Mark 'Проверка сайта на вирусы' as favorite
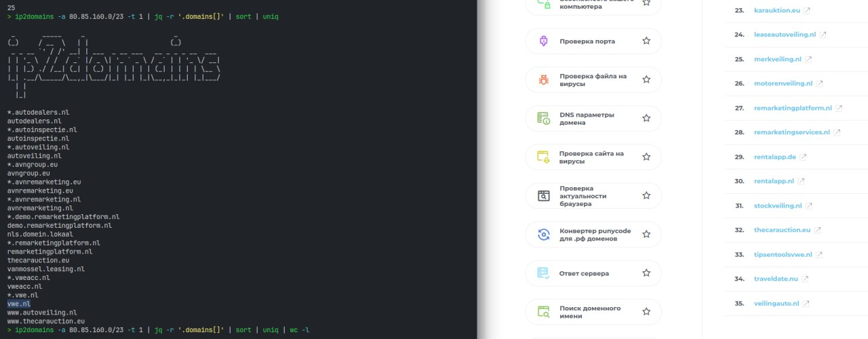The width and height of the screenshot is (868, 339). (646, 157)
